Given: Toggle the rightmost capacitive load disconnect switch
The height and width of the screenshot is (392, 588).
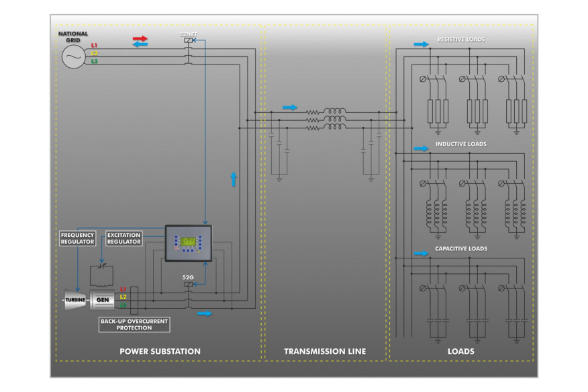Looking at the screenshot, I should 501,288.
